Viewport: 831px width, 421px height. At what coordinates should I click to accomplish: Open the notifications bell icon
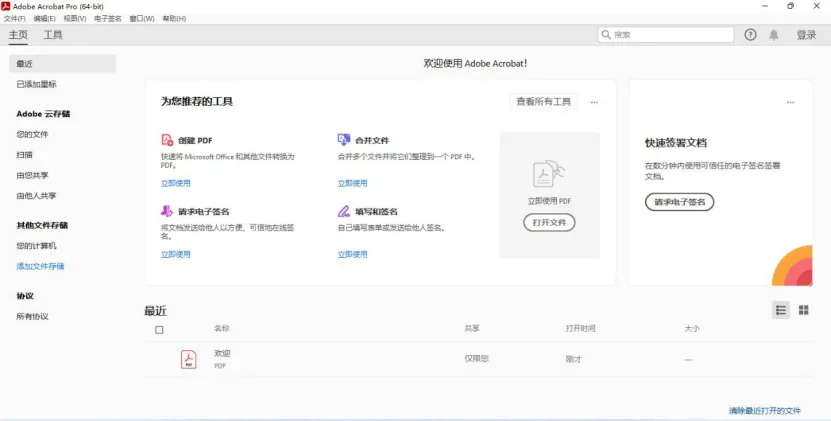pos(774,35)
